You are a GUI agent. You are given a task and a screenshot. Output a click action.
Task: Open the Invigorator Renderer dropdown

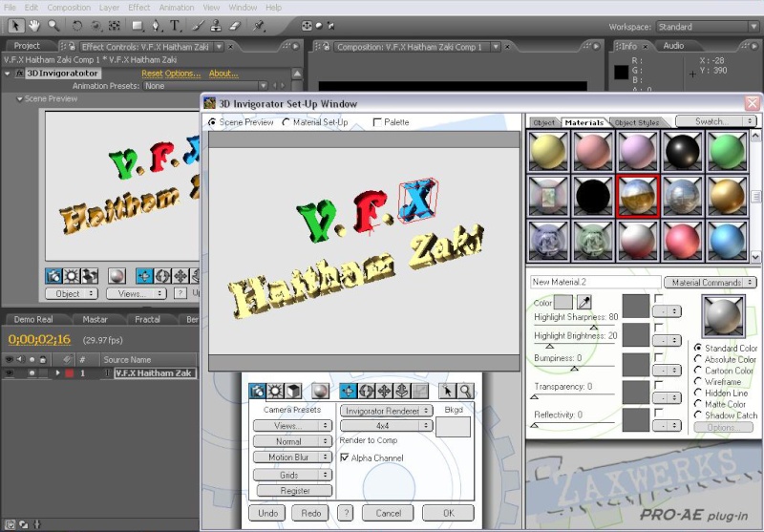coord(386,411)
